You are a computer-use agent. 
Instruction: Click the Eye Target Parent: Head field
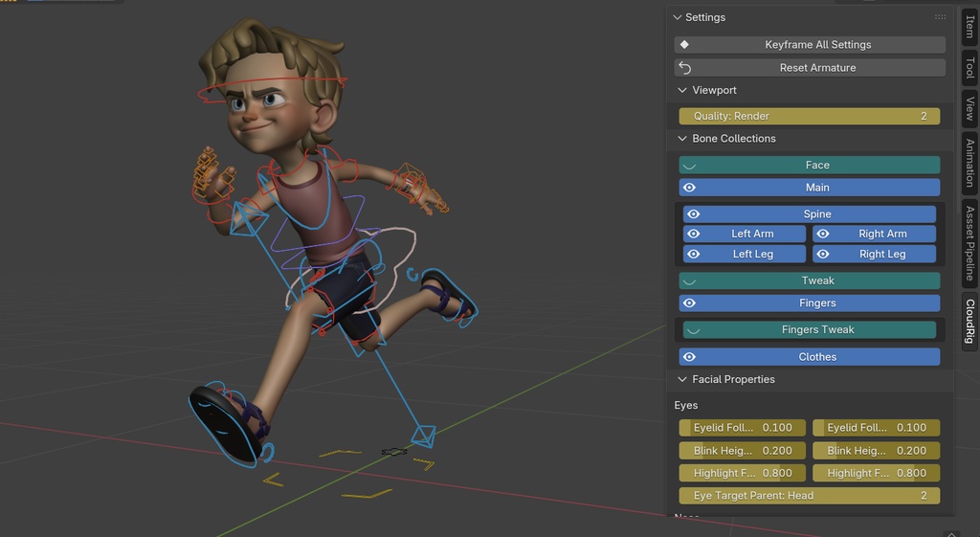[x=809, y=496]
